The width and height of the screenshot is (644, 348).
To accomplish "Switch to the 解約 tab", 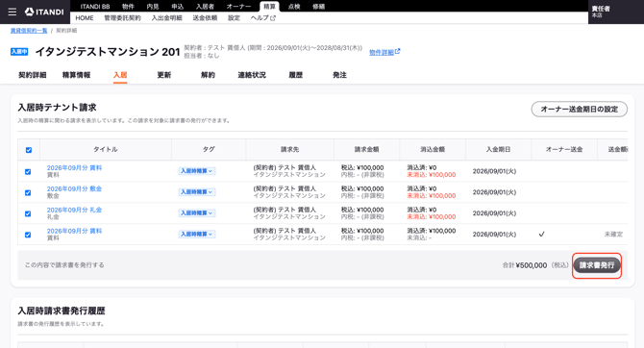I will [x=208, y=75].
